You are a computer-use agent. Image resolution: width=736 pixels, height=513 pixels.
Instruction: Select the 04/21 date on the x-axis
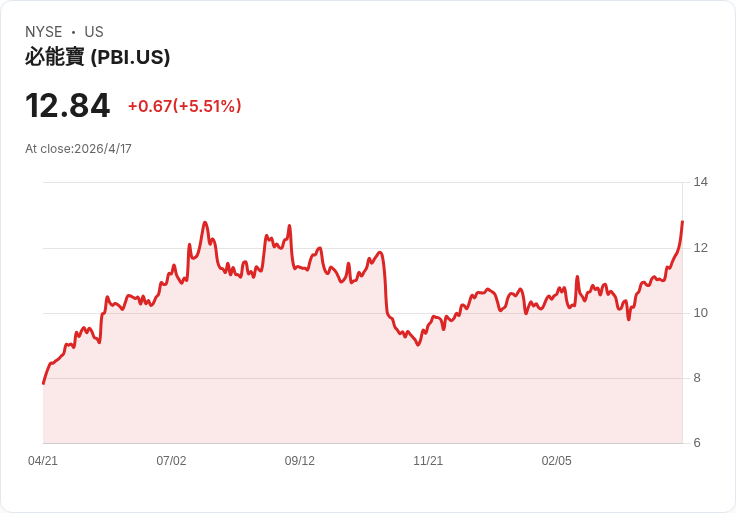click(x=43, y=461)
